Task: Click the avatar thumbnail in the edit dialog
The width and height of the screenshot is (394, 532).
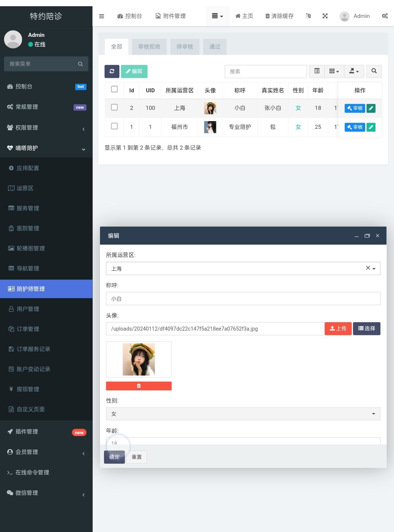Action: point(139,359)
